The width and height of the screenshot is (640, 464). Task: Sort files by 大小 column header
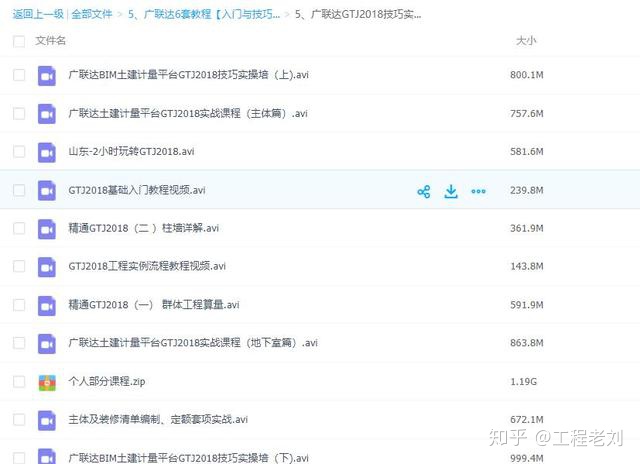coord(526,41)
